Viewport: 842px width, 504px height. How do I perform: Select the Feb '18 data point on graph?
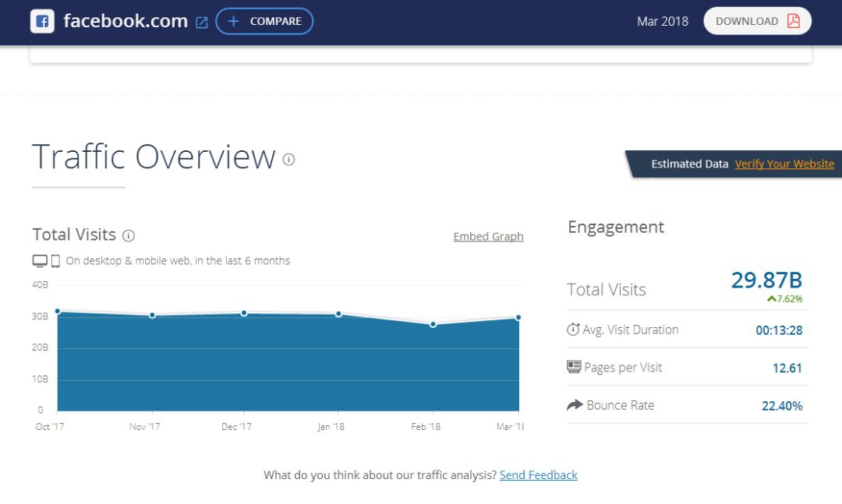click(433, 324)
